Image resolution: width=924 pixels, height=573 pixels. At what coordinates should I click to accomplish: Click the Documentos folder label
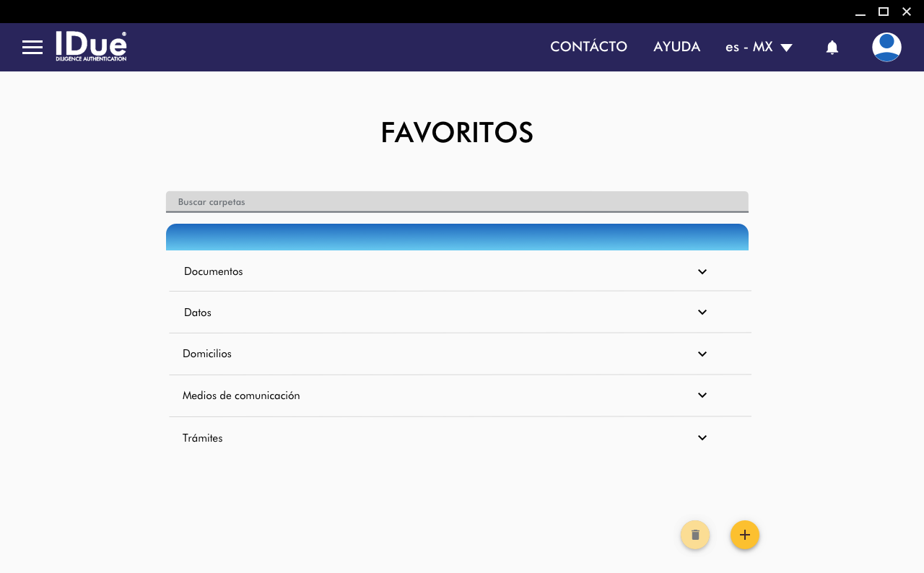click(x=214, y=272)
